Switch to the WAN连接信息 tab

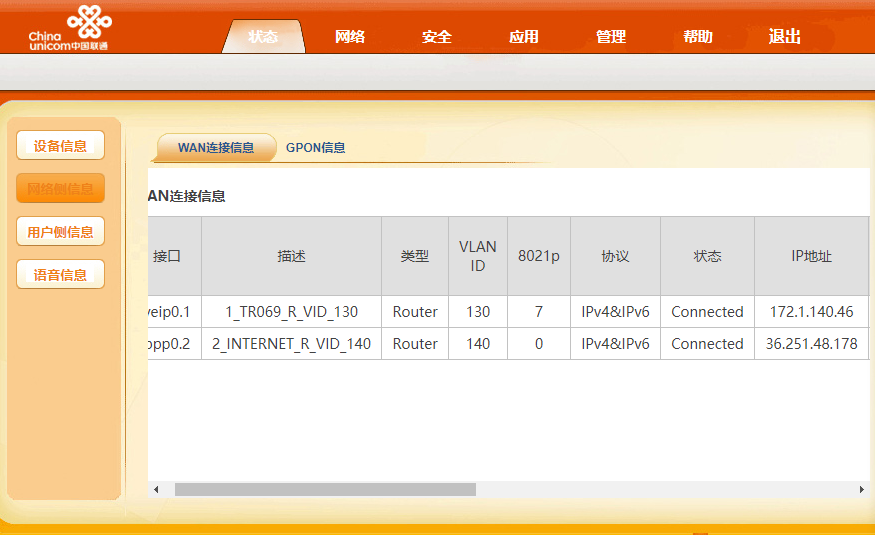click(215, 148)
